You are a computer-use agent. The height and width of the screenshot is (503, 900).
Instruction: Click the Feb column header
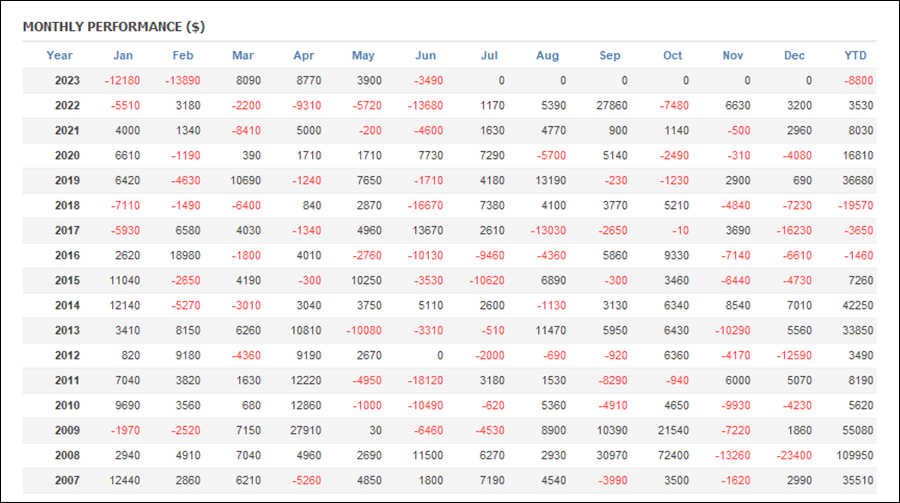(x=183, y=55)
